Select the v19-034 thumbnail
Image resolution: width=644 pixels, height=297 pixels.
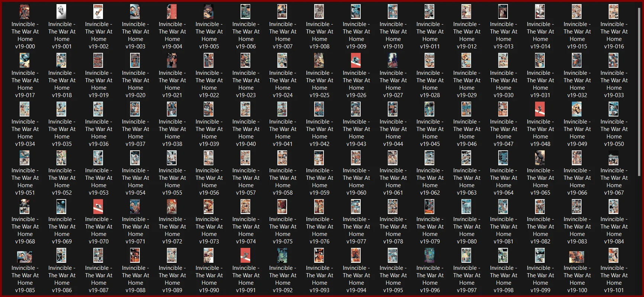coord(25,109)
